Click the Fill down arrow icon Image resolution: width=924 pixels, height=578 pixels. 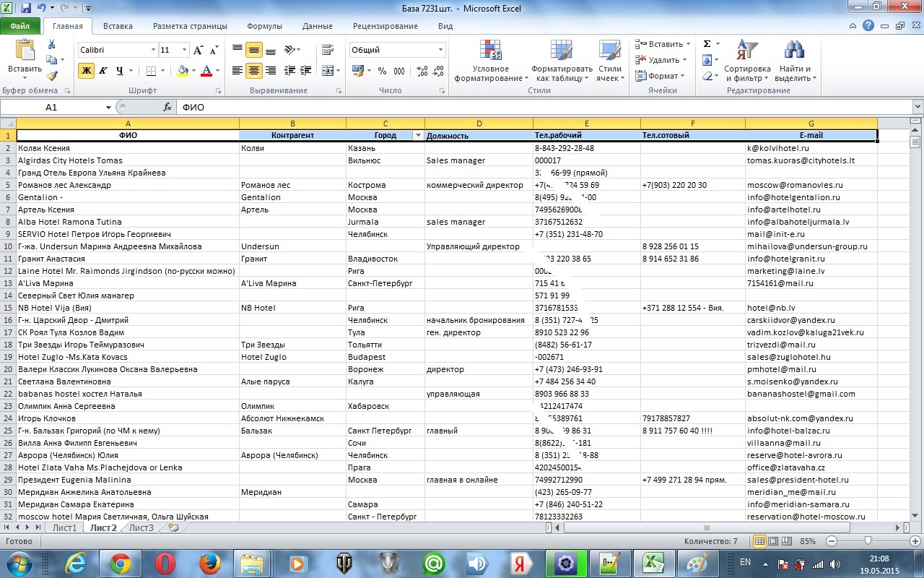[x=707, y=60]
